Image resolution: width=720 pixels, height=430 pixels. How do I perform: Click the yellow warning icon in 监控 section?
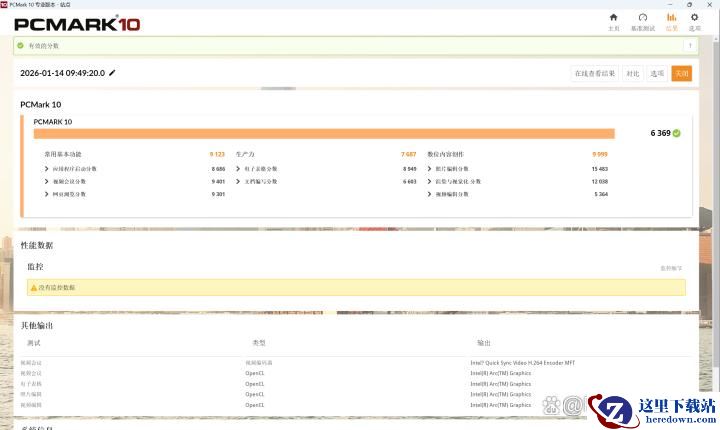coord(33,287)
